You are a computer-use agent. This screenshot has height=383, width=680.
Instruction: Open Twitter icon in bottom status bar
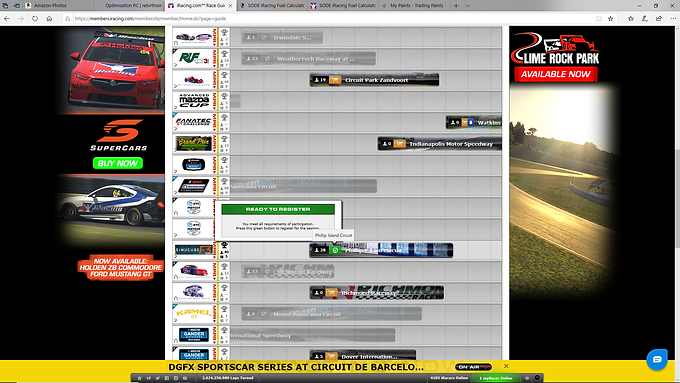158,378
